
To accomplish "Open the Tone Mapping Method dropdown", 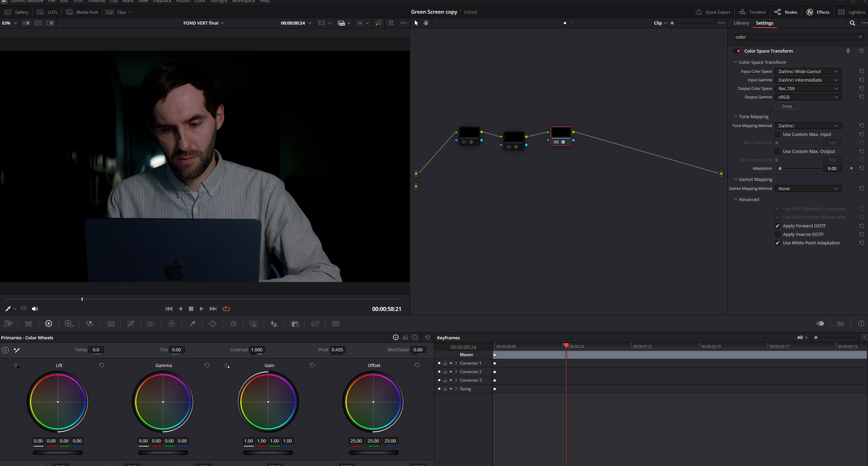I will point(808,126).
